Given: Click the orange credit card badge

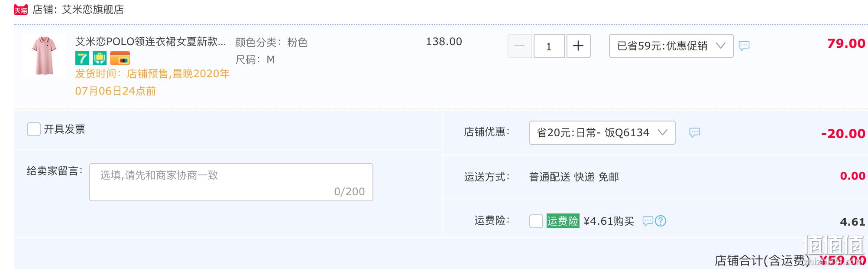Looking at the screenshot, I should coord(120,58).
